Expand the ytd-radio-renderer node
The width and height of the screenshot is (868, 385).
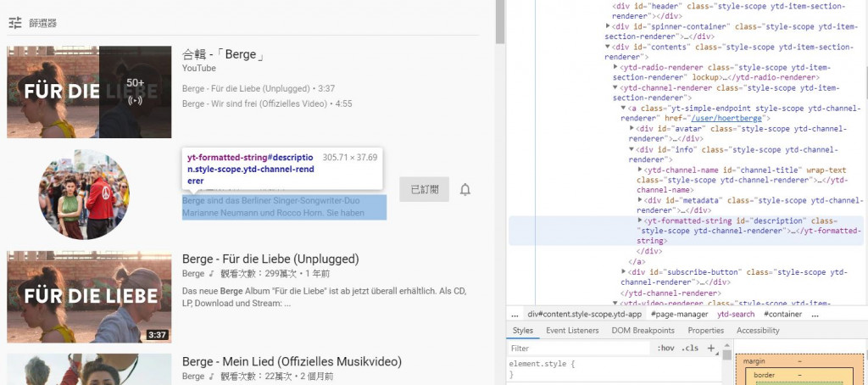pyautogui.click(x=616, y=68)
